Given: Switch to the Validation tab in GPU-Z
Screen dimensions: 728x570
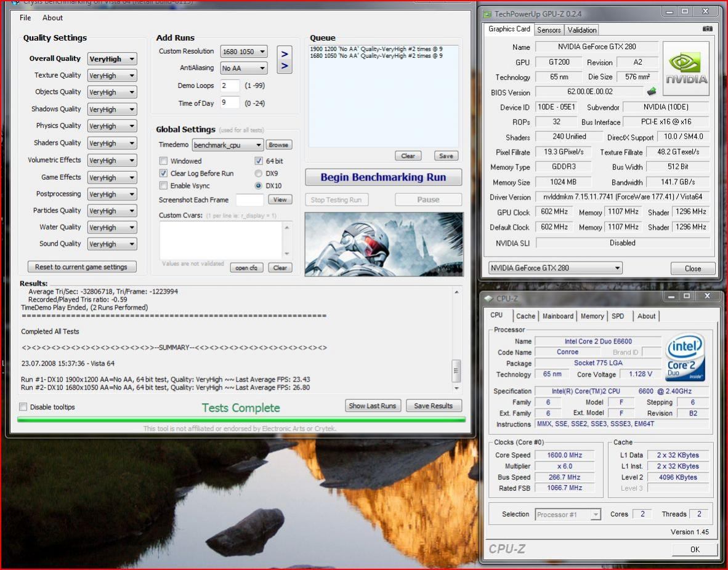Looking at the screenshot, I should (582, 30).
